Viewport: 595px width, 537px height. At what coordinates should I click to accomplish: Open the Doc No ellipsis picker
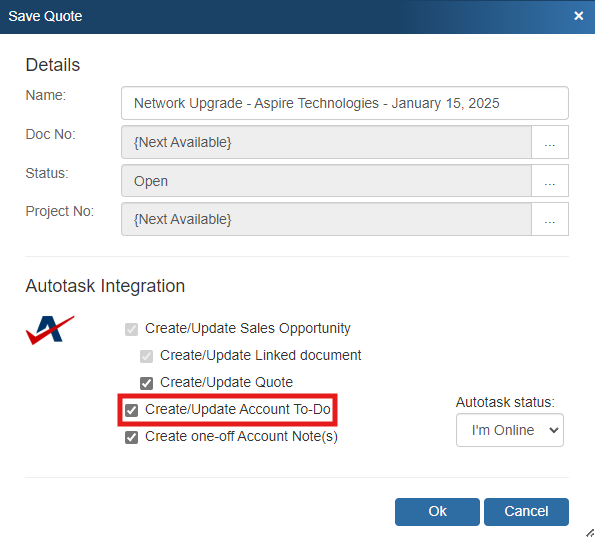(x=549, y=142)
